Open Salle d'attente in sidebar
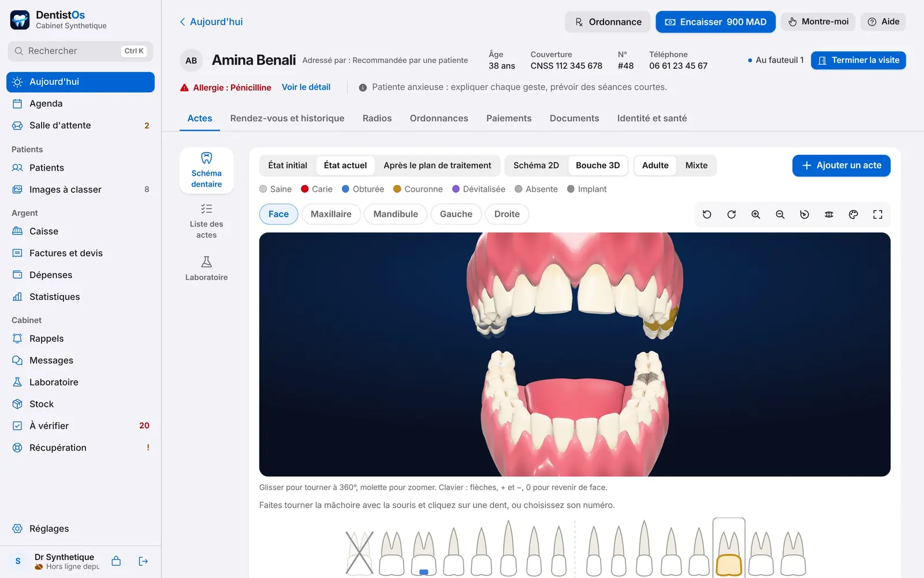This screenshot has width=924, height=578. 80,125
